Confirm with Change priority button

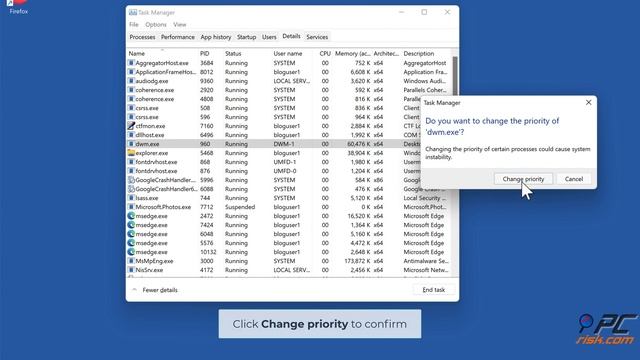[523, 179]
